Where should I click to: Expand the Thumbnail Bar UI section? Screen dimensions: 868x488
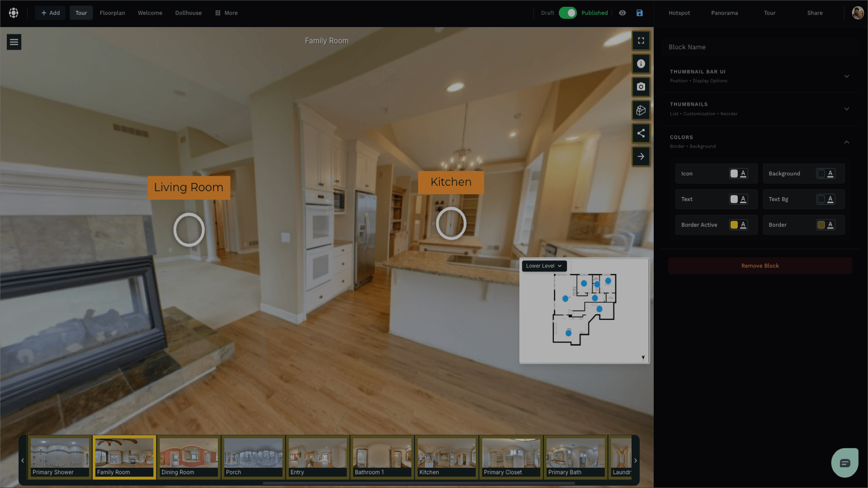point(760,76)
